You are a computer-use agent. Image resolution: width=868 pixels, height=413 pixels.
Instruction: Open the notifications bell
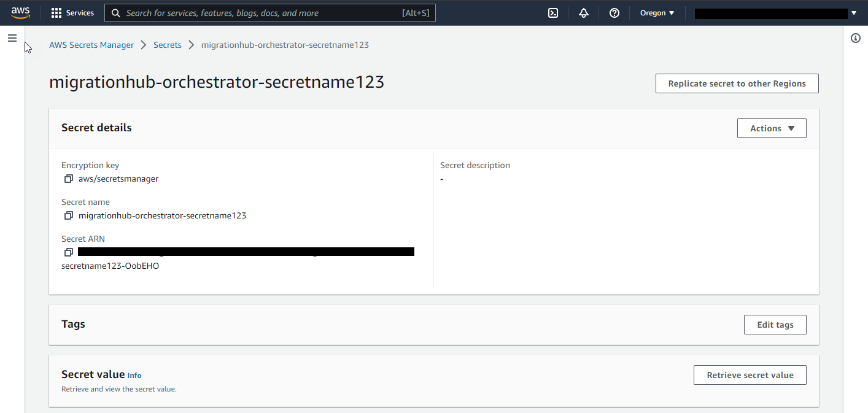[584, 13]
